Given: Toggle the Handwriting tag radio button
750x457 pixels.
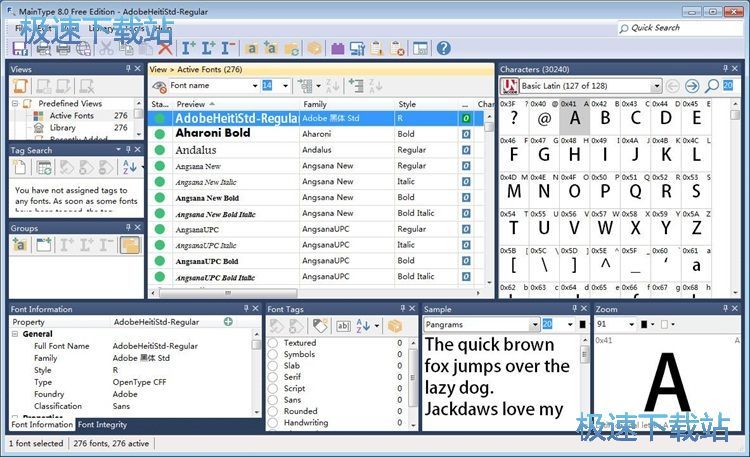Looking at the screenshot, I should pyautogui.click(x=273, y=422).
